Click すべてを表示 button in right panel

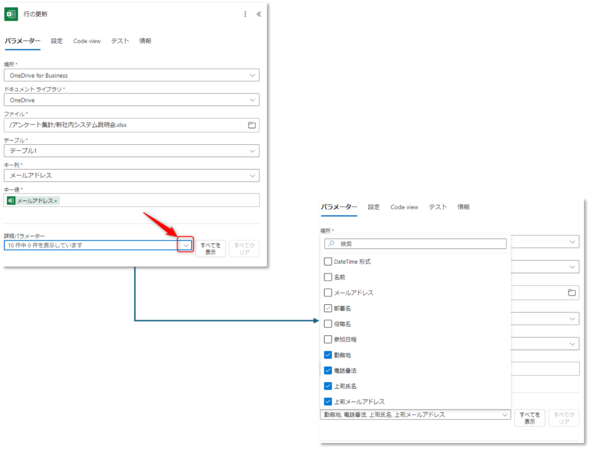tap(530, 418)
